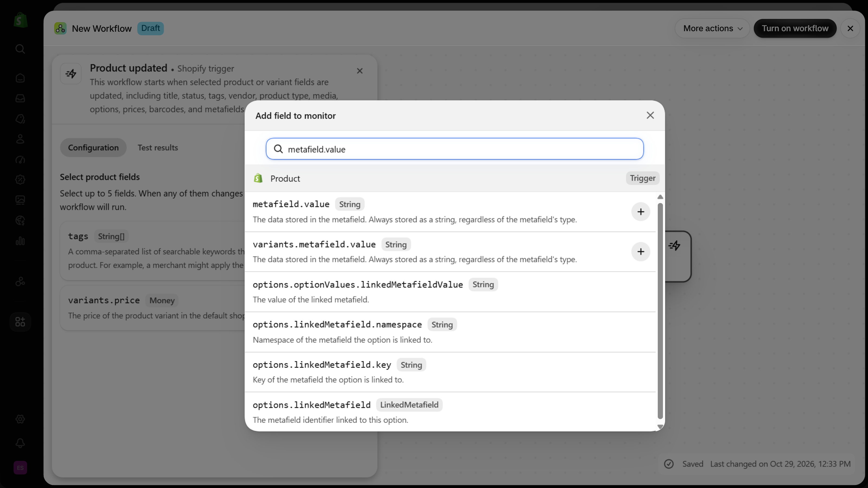868x488 pixels.
Task: Click the Trigger badge in Product header
Action: tap(643, 178)
